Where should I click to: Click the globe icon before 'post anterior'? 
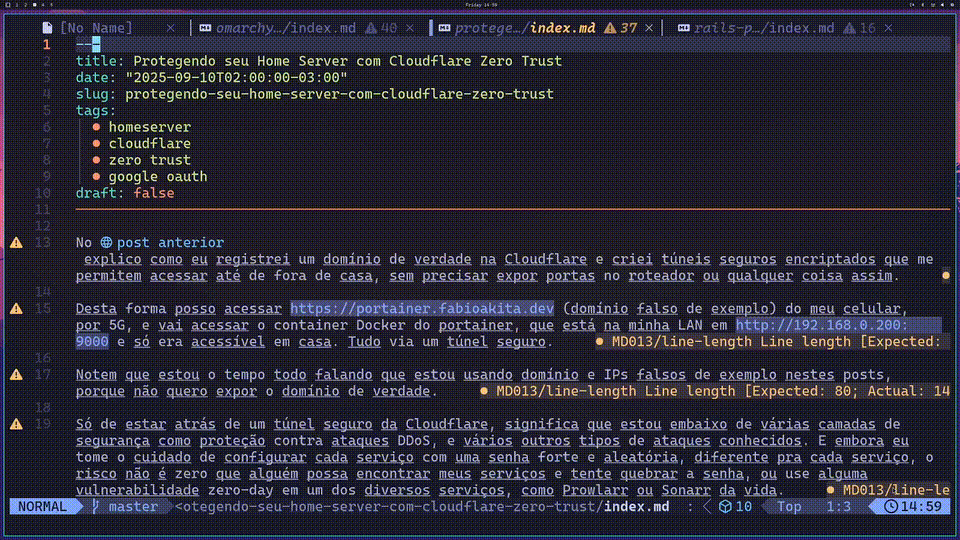coord(106,242)
